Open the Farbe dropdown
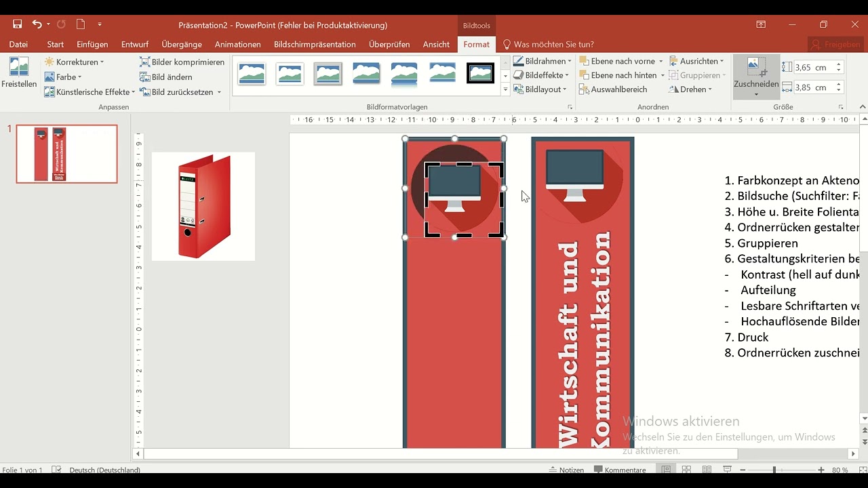 [62, 77]
